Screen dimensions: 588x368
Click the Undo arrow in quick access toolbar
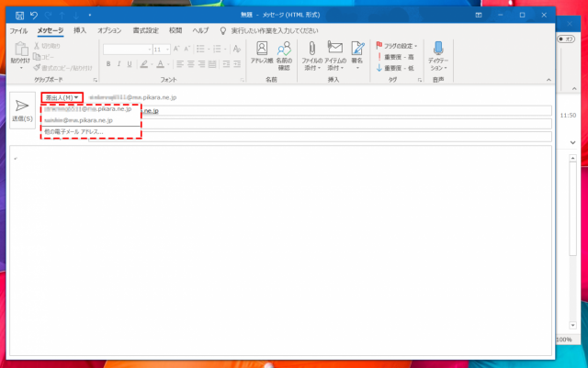tap(34, 16)
